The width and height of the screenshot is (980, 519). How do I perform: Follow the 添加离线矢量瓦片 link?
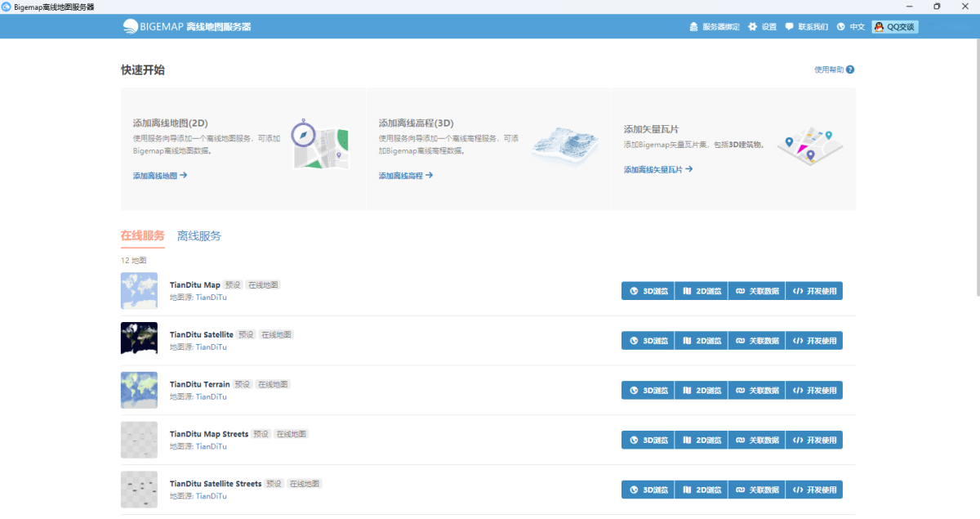point(658,170)
